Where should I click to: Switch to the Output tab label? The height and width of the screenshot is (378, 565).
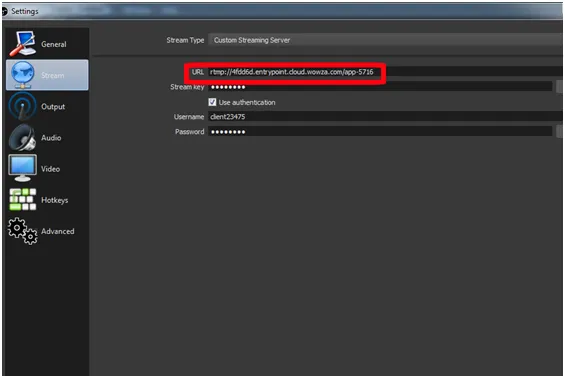coord(53,107)
